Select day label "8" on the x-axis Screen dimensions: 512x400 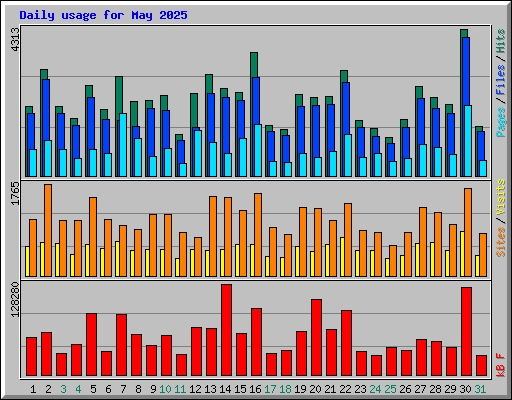click(x=138, y=389)
